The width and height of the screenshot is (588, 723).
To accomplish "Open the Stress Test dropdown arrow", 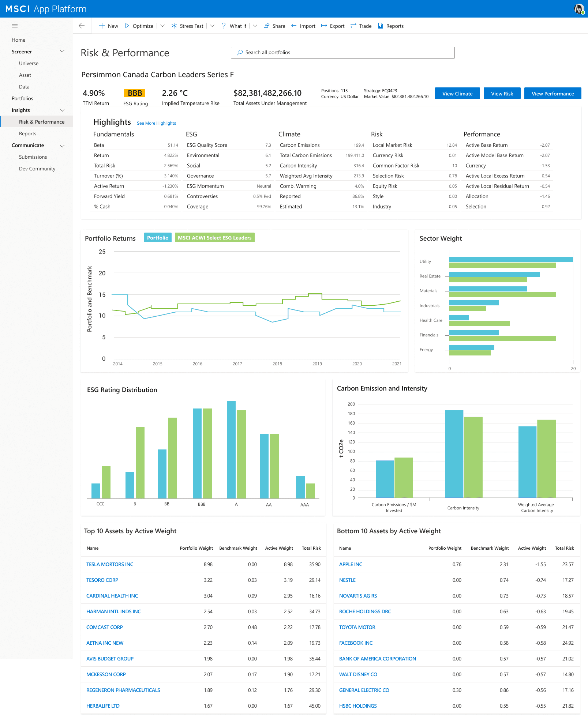I will pos(212,26).
